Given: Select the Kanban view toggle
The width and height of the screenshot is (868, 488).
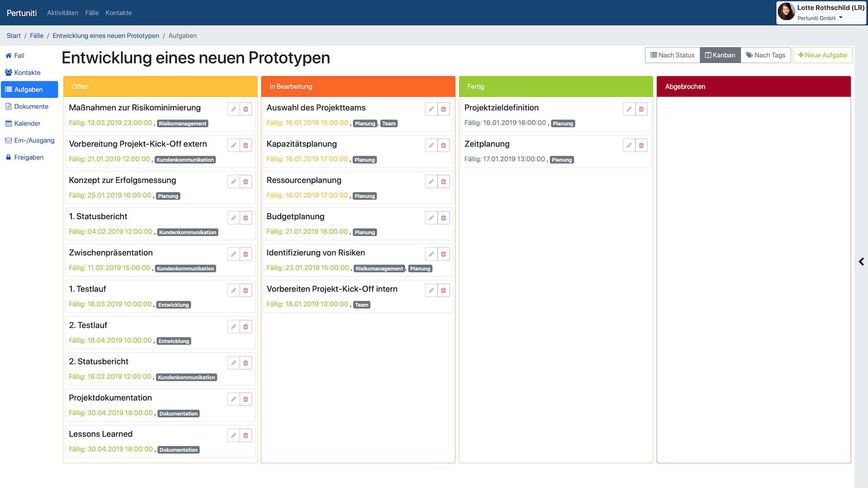Looking at the screenshot, I should coord(720,55).
